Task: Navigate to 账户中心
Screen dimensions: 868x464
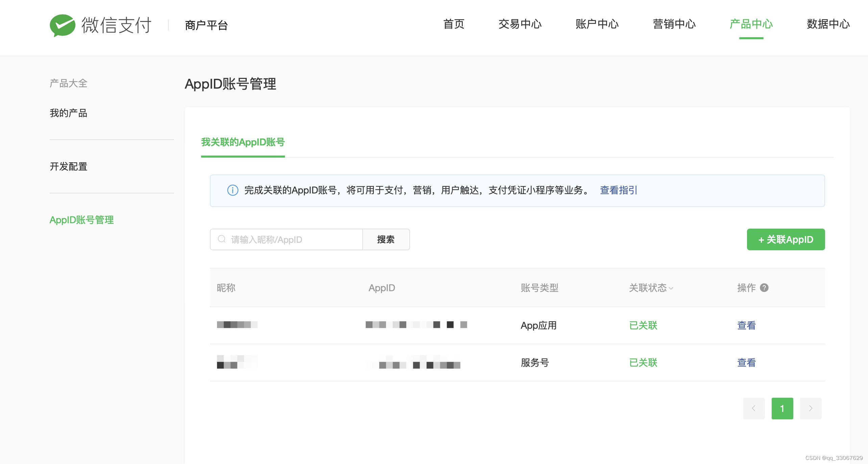Action: coord(597,24)
